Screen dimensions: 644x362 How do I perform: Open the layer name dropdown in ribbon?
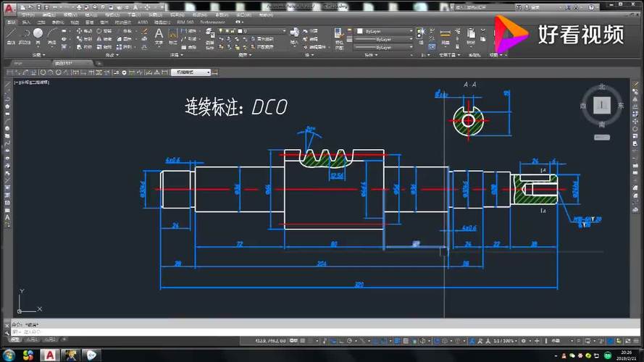tap(283, 31)
